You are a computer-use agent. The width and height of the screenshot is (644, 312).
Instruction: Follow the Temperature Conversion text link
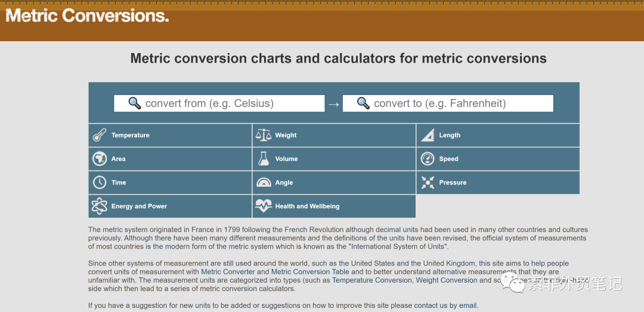point(371,280)
